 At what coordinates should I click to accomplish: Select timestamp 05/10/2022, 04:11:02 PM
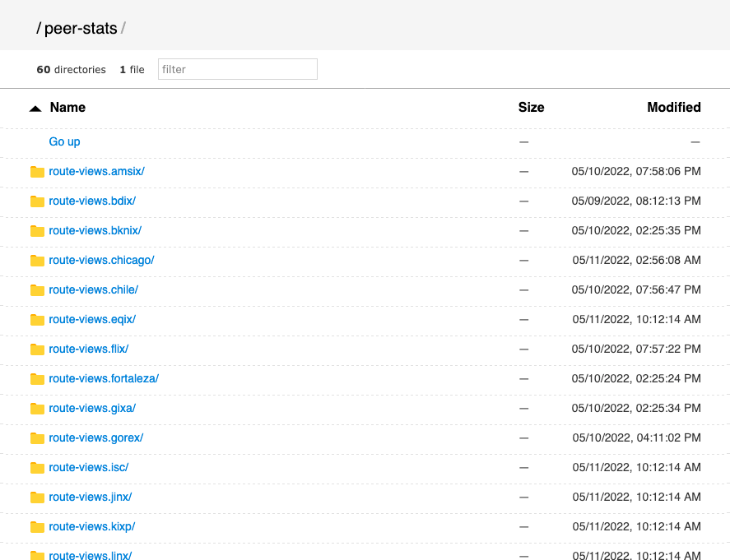tap(636, 437)
